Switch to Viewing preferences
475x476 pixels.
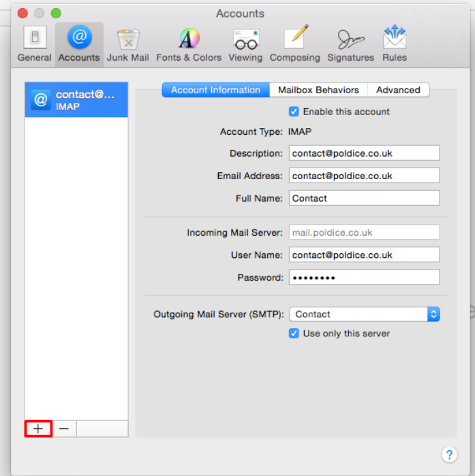245,44
